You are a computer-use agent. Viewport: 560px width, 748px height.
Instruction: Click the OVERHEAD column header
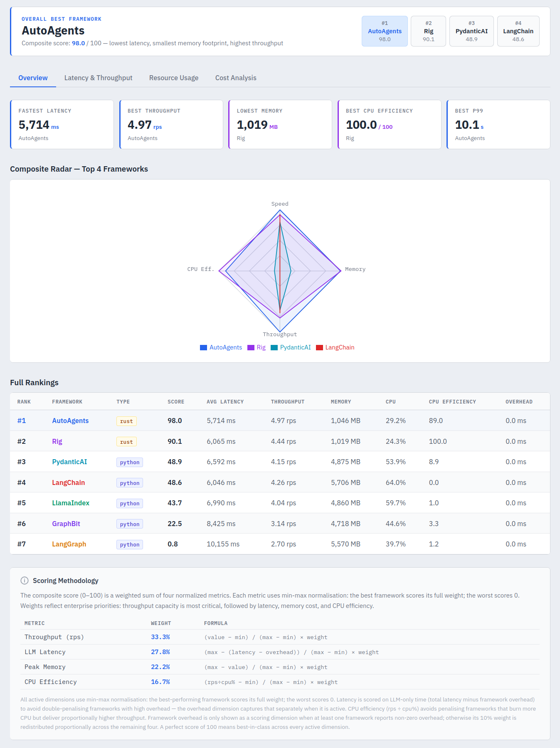point(519,402)
